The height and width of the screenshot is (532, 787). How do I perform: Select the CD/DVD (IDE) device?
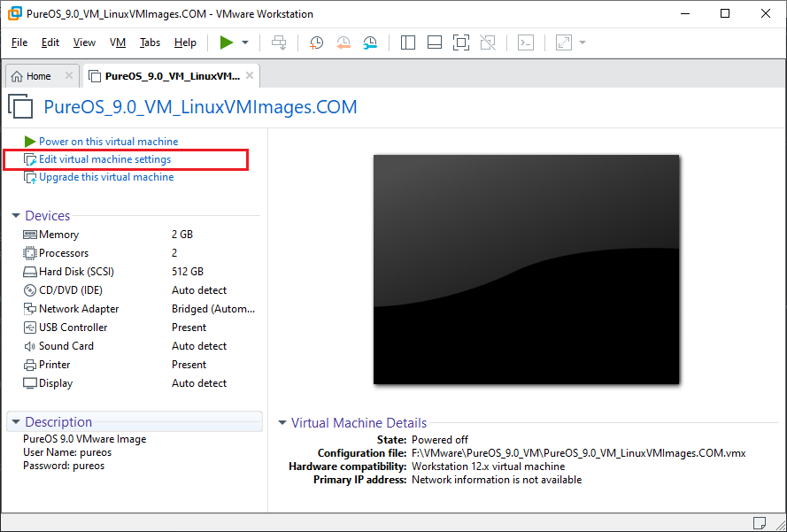pos(139,290)
